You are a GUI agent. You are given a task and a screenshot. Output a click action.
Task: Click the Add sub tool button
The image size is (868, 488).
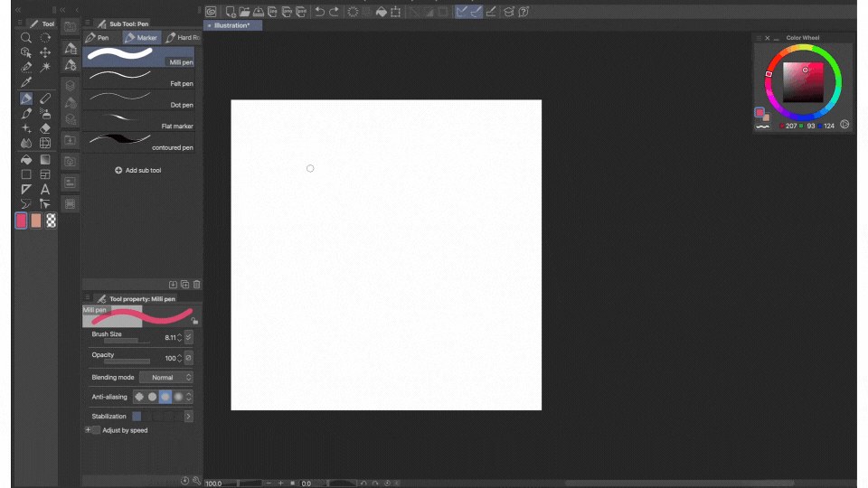pos(138,170)
